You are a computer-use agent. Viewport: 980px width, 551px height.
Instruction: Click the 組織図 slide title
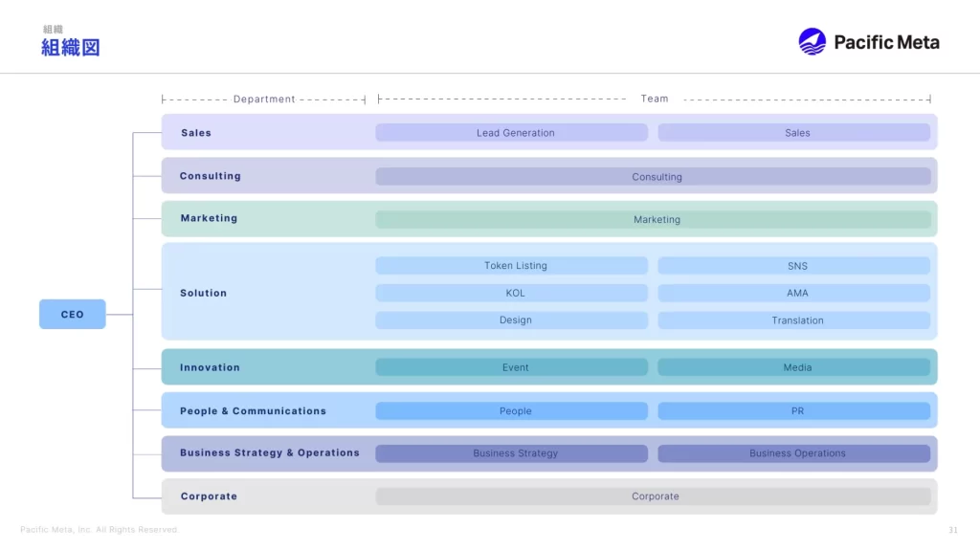pyautogui.click(x=71, y=47)
